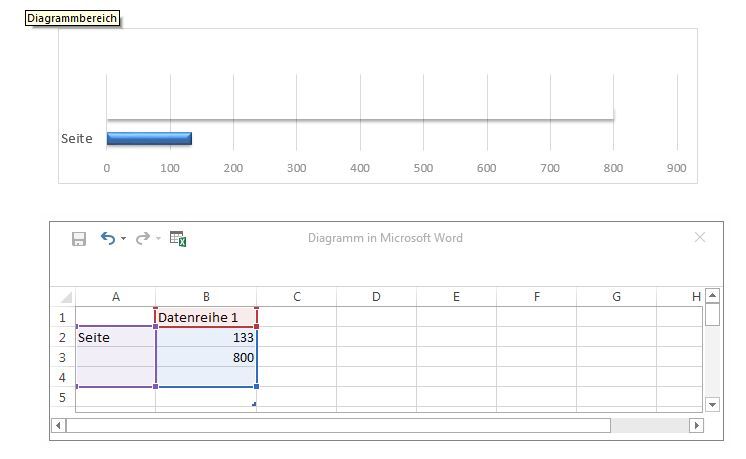Select row 3 header
746x459 pixels.
pos(62,357)
